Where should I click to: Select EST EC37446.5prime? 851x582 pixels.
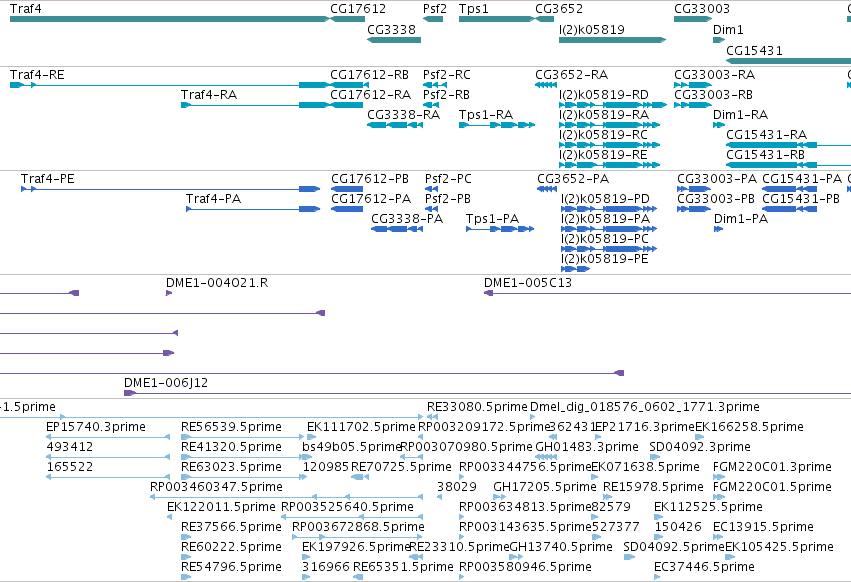tap(657, 577)
